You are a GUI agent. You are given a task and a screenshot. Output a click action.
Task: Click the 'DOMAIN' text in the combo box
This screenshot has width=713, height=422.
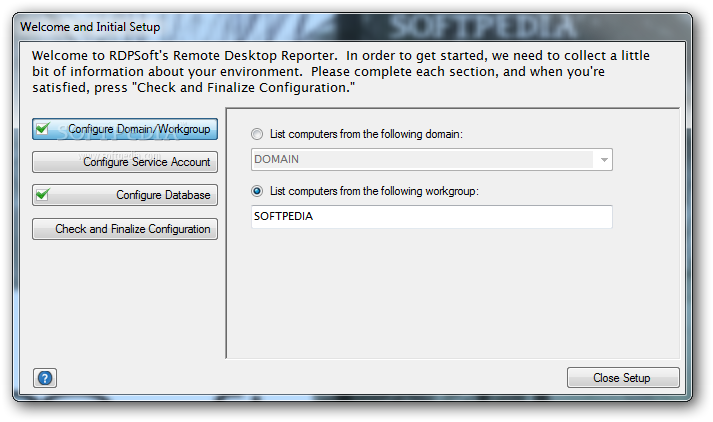pos(276,160)
